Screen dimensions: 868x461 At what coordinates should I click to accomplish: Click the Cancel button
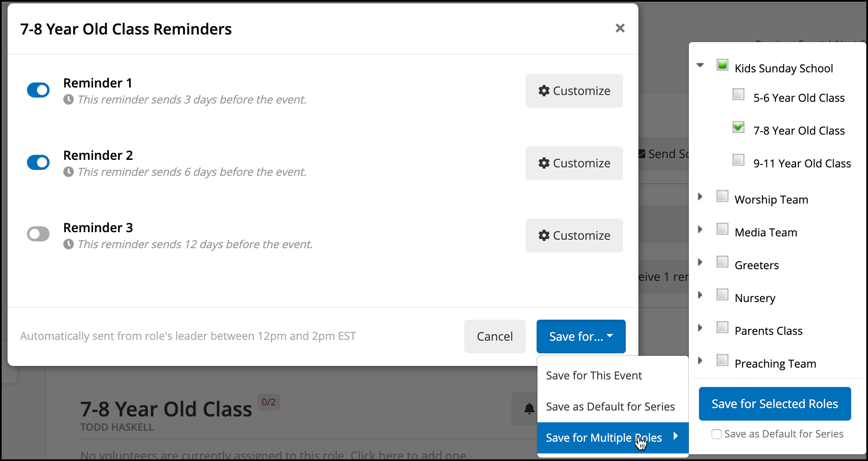click(495, 336)
